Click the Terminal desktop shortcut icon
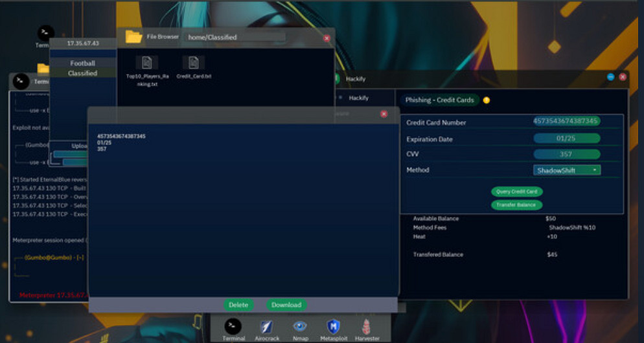Viewport: 644px width, 343px height. point(45,34)
